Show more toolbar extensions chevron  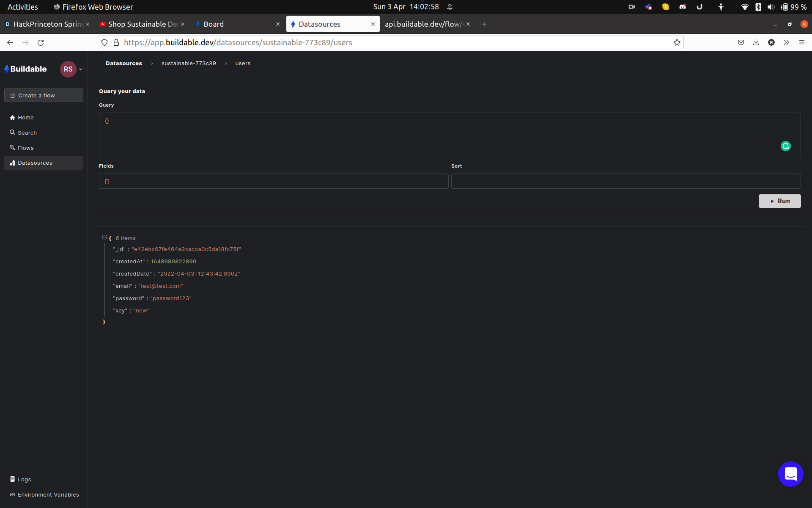tap(786, 42)
